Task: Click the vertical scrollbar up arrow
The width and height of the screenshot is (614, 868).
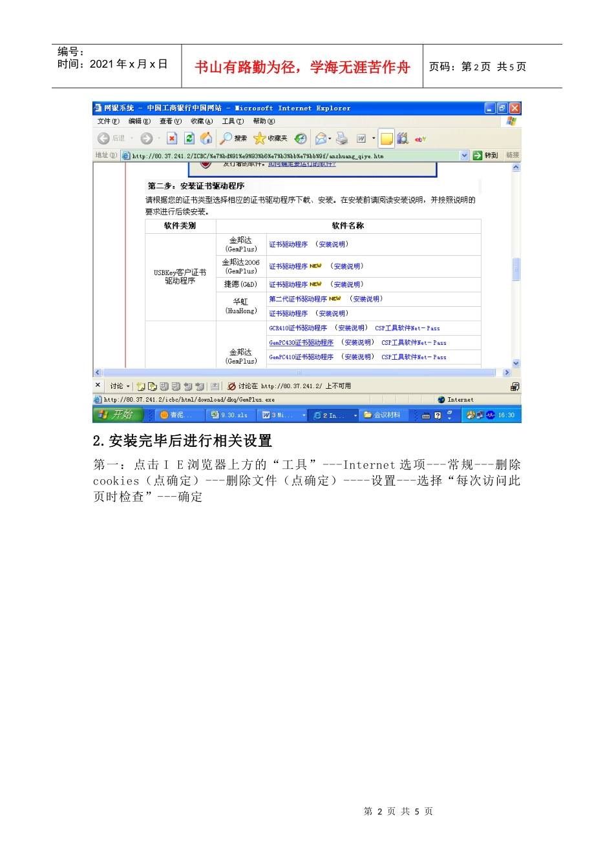Action: (x=516, y=167)
